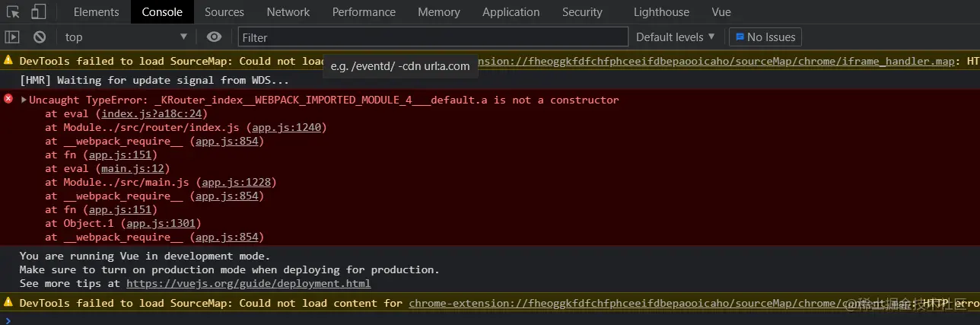980x325 pixels.
Task: Open the Network tab
Action: click(x=288, y=12)
